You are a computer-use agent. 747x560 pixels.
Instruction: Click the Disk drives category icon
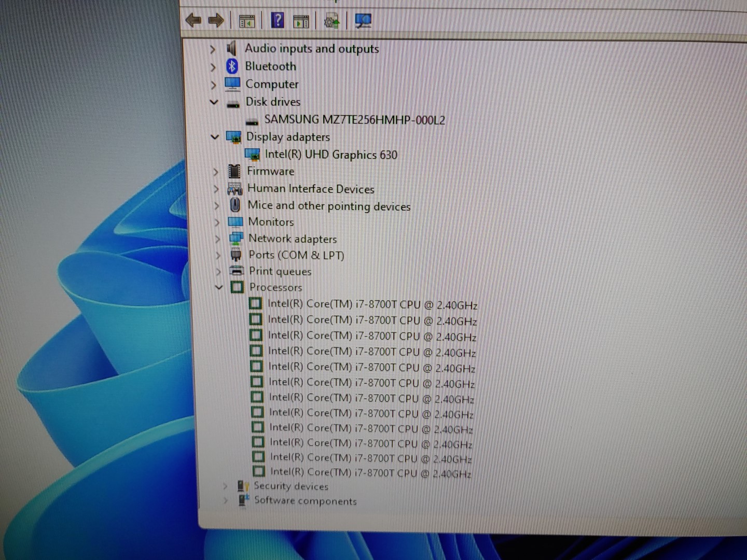click(x=233, y=103)
